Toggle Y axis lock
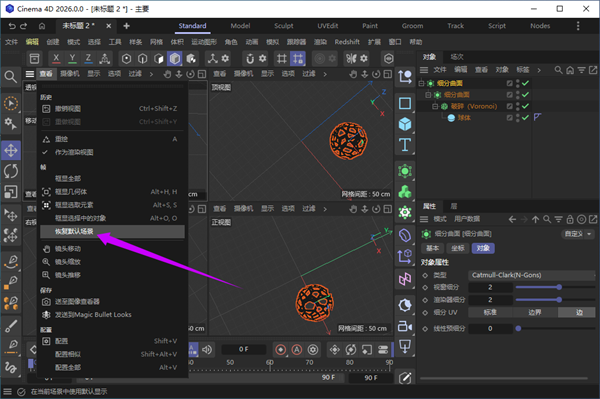This screenshot has width=600, height=399. point(72,59)
